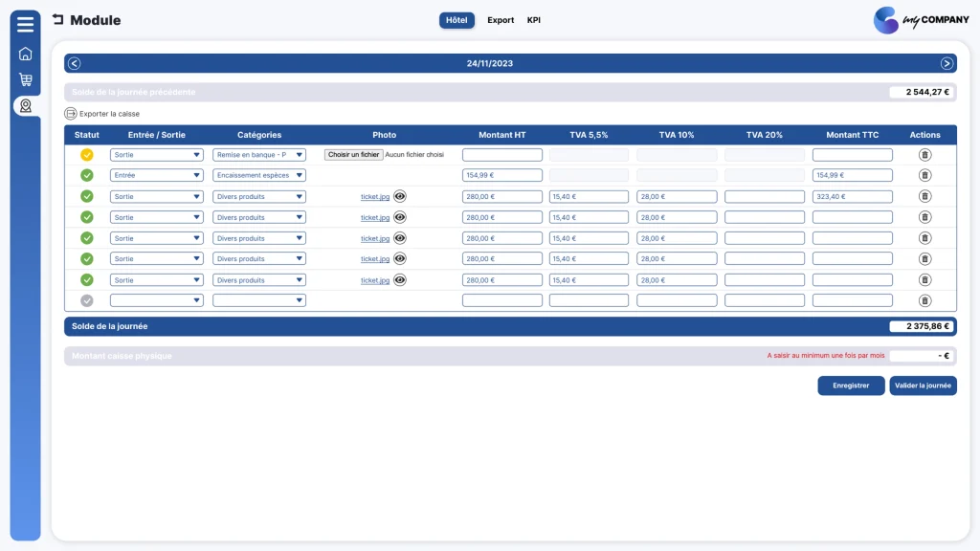This screenshot has width=980, height=551.
Task: Click the TVA 10% column header
Action: pyautogui.click(x=677, y=135)
